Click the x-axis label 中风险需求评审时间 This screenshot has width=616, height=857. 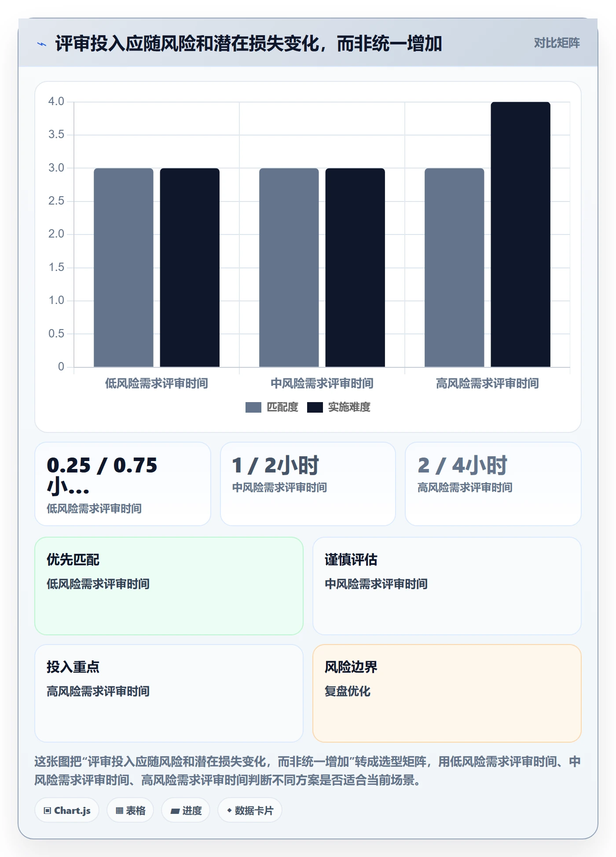coord(322,384)
